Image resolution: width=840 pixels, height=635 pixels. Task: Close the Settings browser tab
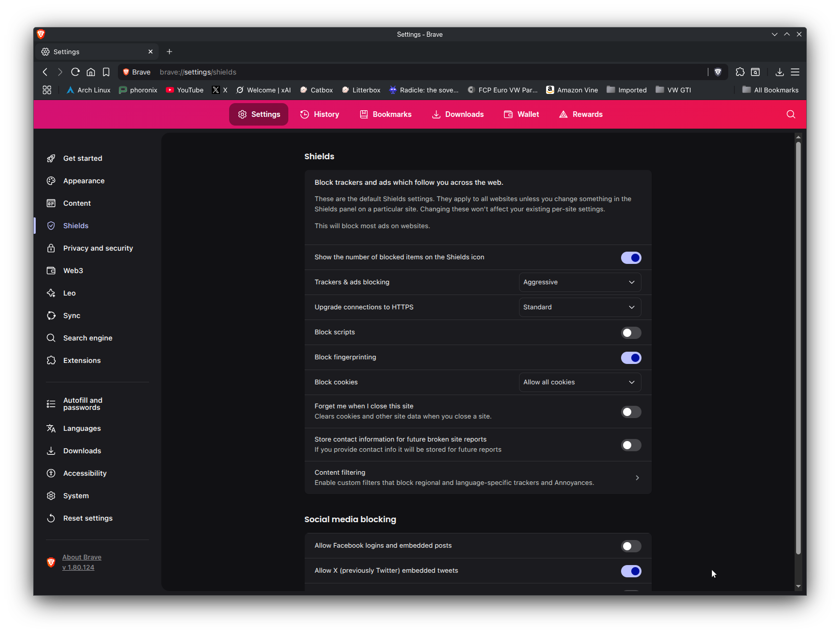pyautogui.click(x=151, y=52)
